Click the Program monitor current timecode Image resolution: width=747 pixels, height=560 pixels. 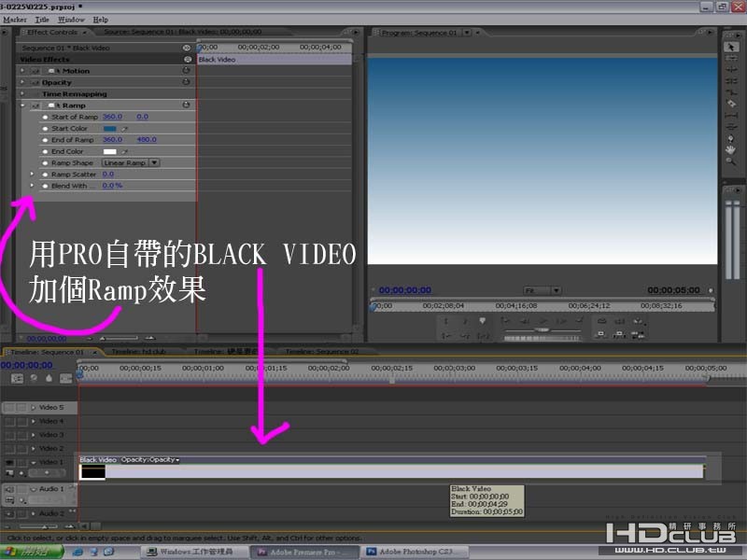[405, 290]
